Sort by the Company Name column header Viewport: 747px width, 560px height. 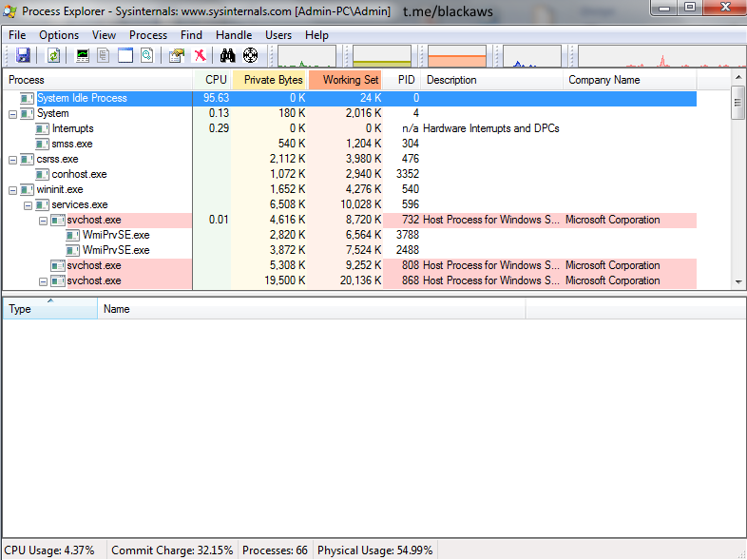630,80
